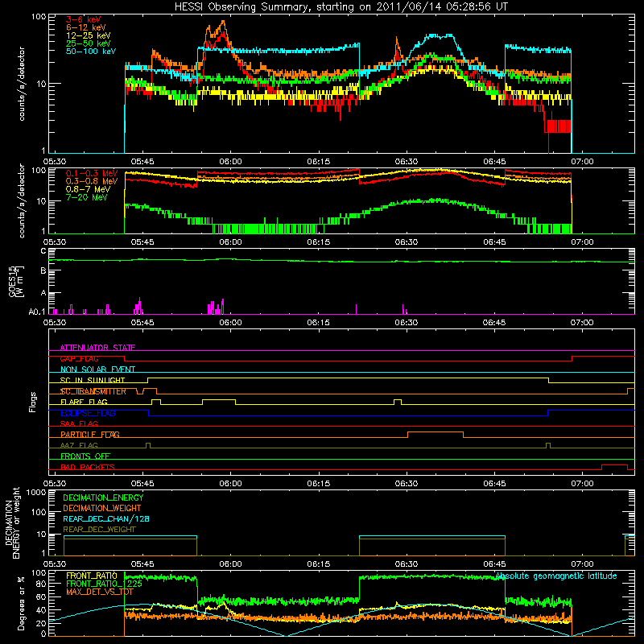Select the NON_SOLAR_EVENT flag label
The width and height of the screenshot is (644, 644).
(x=97, y=369)
